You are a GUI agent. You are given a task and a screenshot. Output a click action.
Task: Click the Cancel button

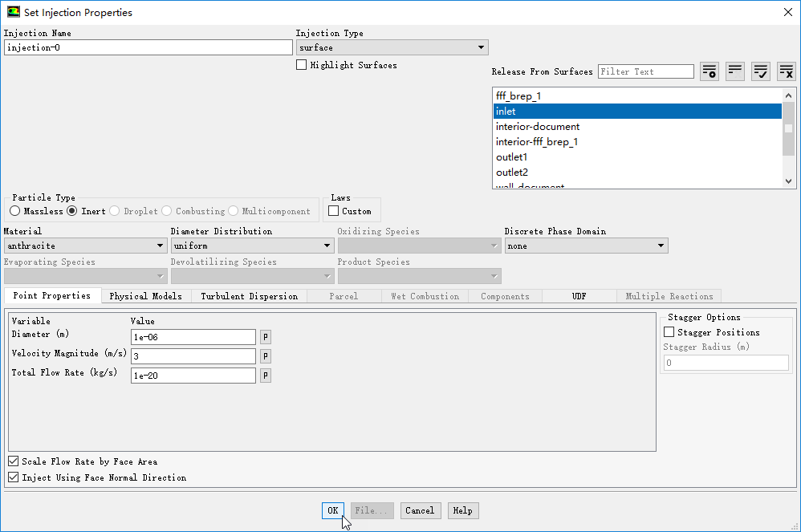point(419,510)
